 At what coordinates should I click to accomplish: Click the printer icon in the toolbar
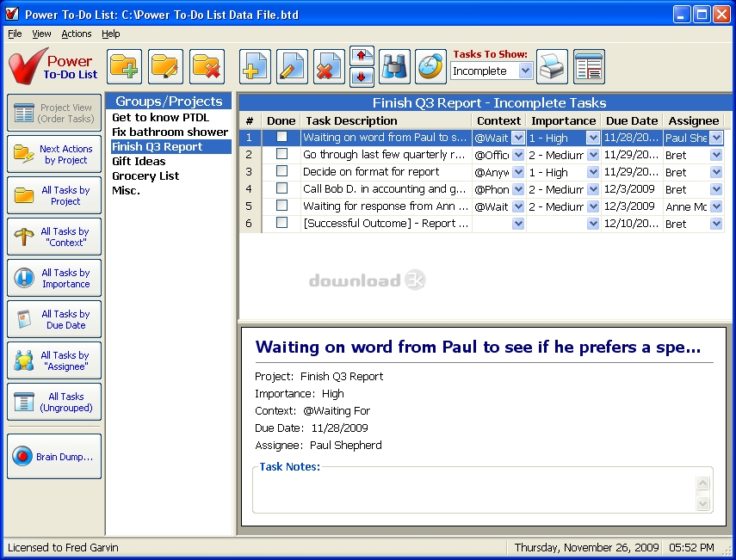pos(552,66)
